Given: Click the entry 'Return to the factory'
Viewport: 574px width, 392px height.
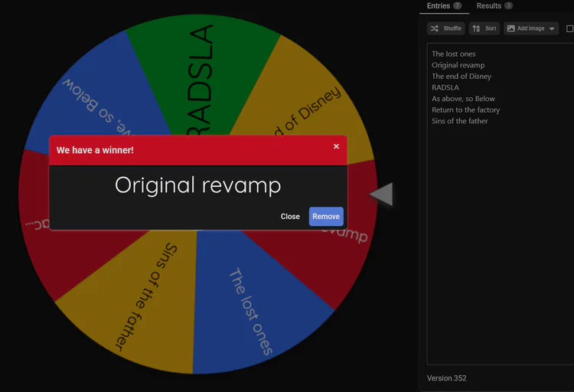Looking at the screenshot, I should 465,110.
